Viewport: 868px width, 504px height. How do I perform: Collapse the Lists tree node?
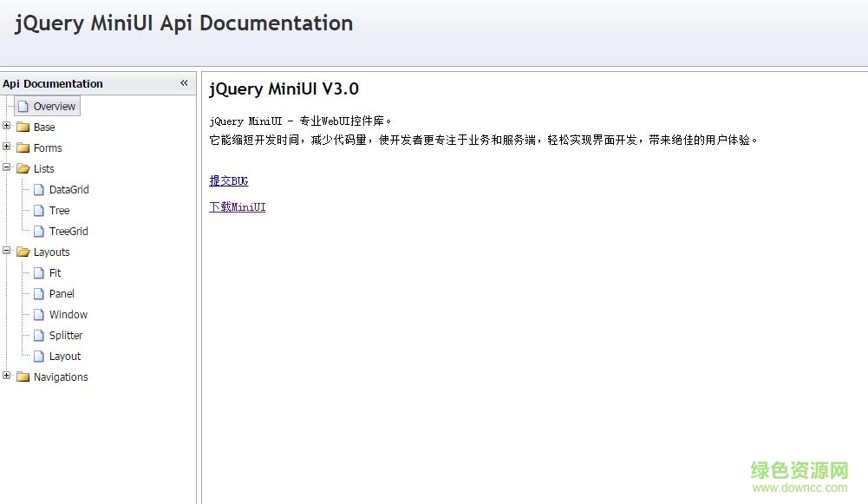[x=6, y=168]
